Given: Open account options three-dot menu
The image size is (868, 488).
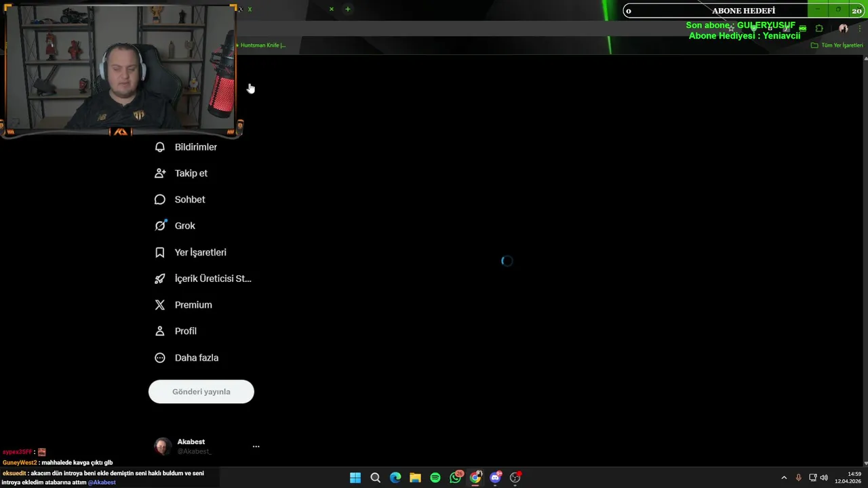Looking at the screenshot, I should click(256, 447).
